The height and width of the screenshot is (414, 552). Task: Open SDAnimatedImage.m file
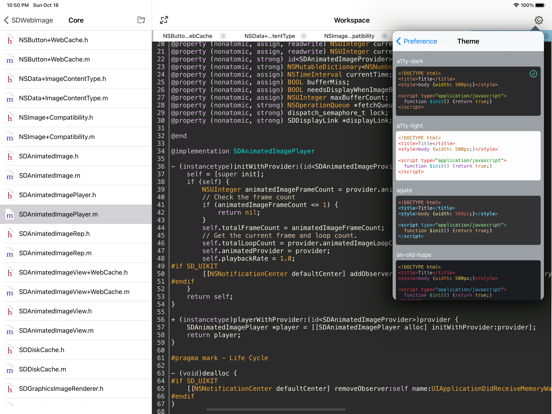pyautogui.click(x=76, y=175)
